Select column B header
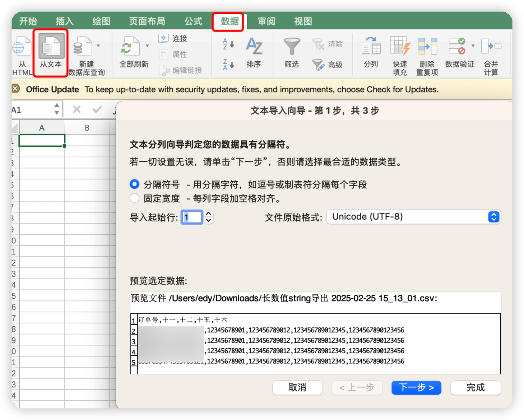Viewport: 524px width, 420px height. (x=87, y=128)
